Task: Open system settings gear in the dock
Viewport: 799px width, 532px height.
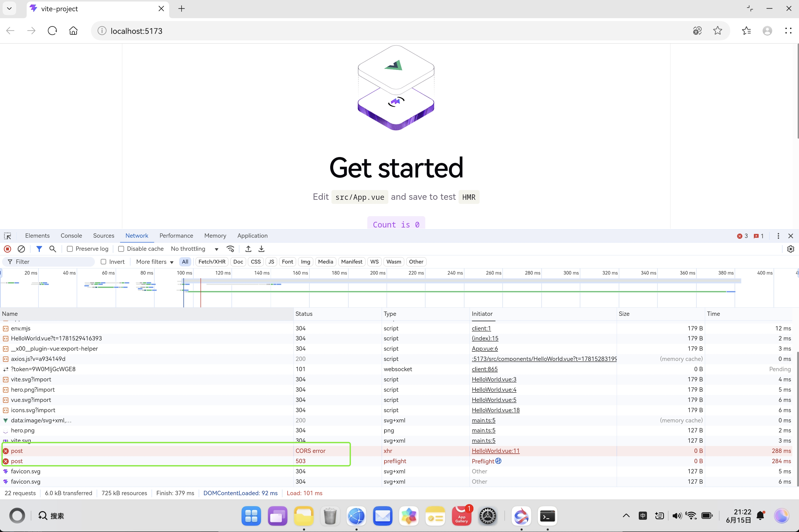Action: pos(488,516)
